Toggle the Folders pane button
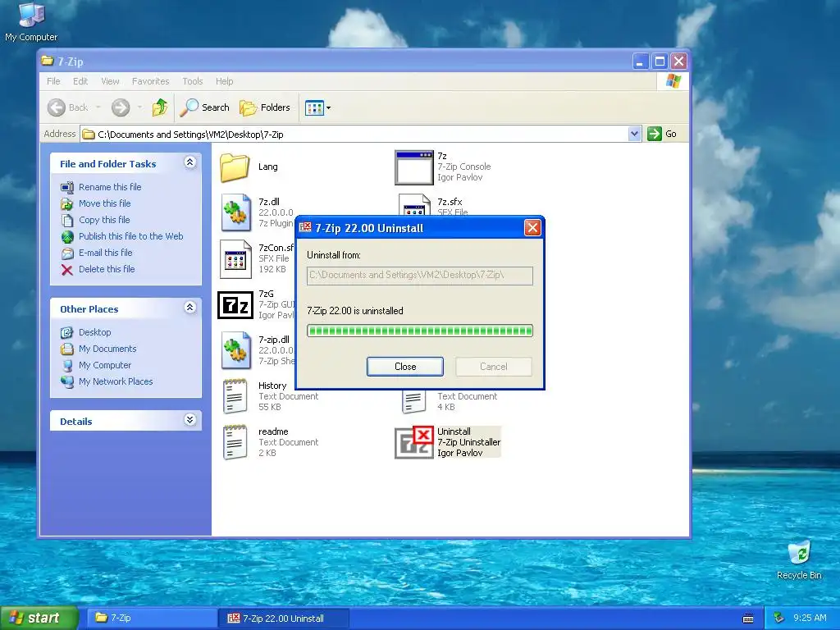This screenshot has height=630, width=840. [x=265, y=107]
